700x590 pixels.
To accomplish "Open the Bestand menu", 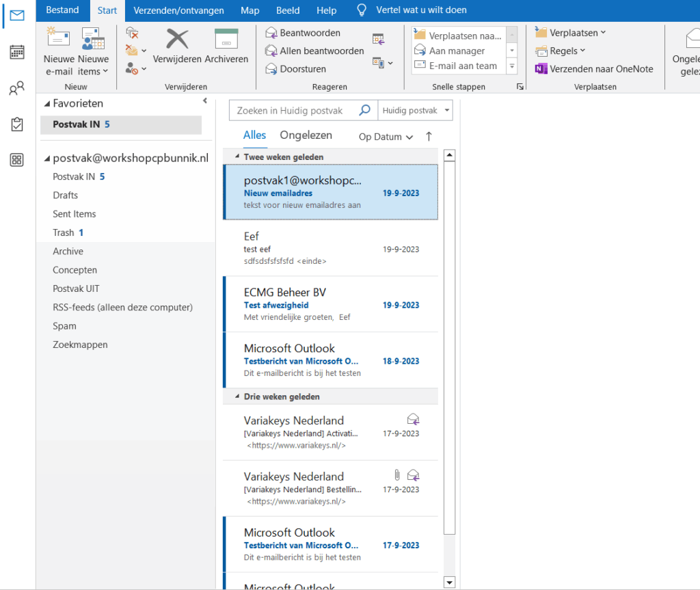I will pyautogui.click(x=62, y=10).
